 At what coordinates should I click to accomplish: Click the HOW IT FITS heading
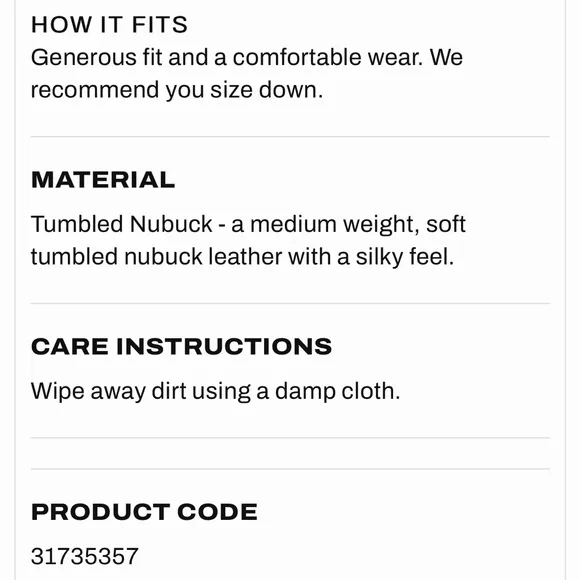click(x=109, y=25)
